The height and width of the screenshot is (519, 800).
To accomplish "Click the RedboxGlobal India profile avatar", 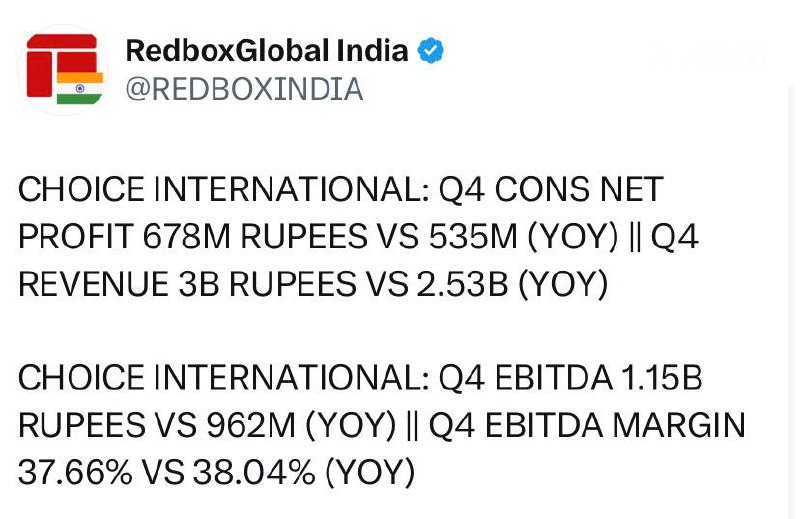I will [64, 69].
